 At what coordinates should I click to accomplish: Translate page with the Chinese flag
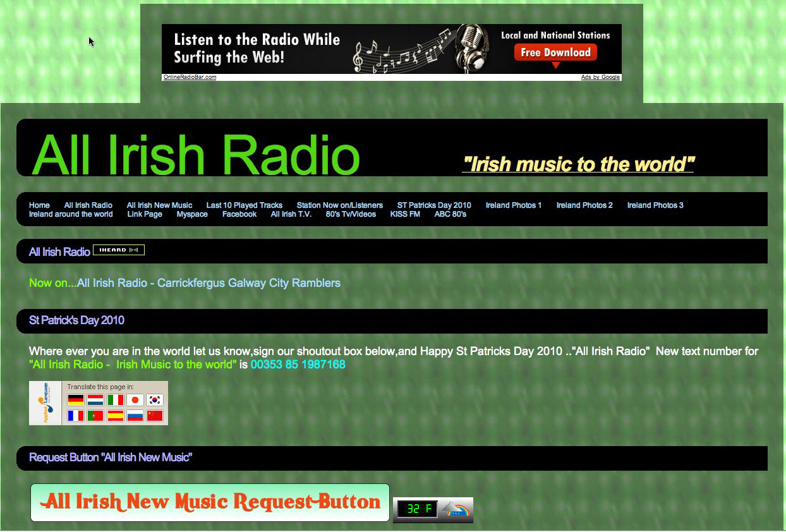coord(155,416)
